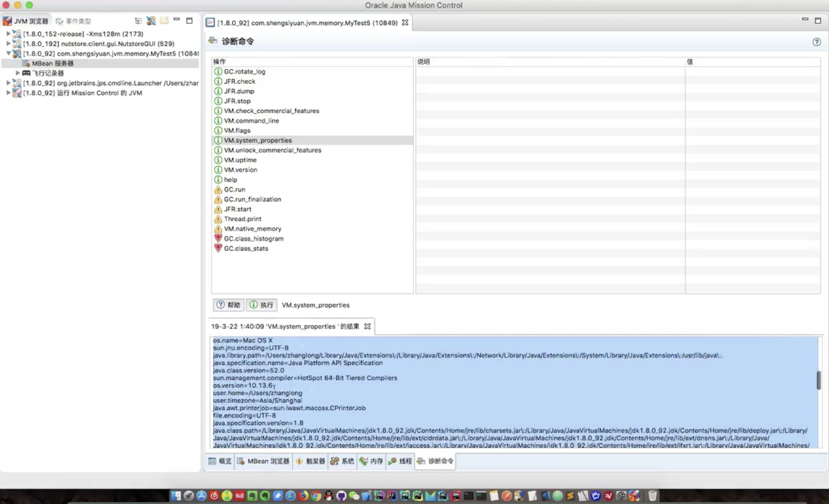829x504 pixels.
Task: Expand the org.jetbrains.jps.cmdline.Launcher node
Action: click(x=8, y=83)
